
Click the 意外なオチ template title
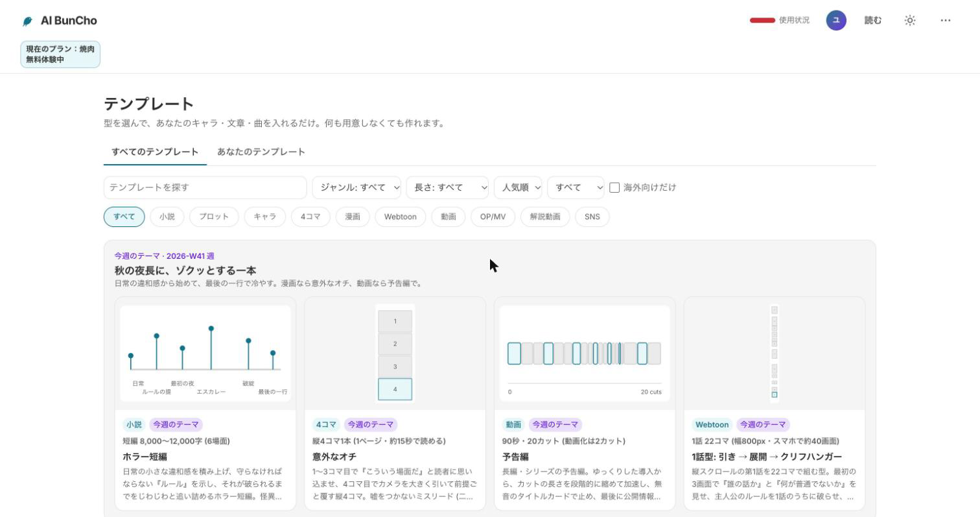(x=334, y=457)
